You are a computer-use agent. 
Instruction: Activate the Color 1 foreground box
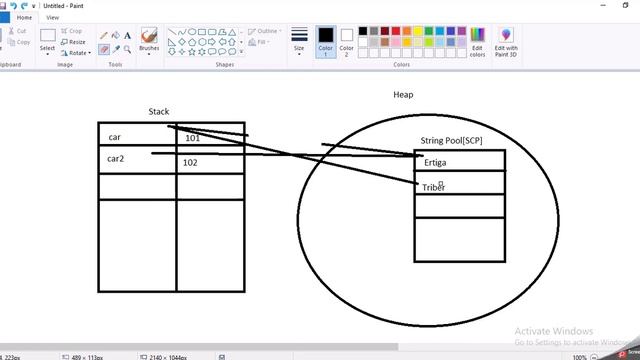point(326,42)
